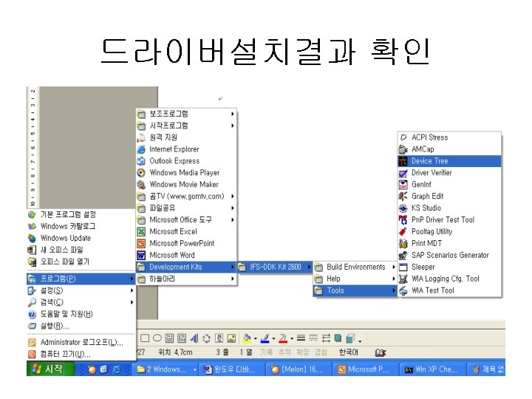Click the Microsoft Excel icon
This screenshot has width=532, height=399.
(x=141, y=232)
